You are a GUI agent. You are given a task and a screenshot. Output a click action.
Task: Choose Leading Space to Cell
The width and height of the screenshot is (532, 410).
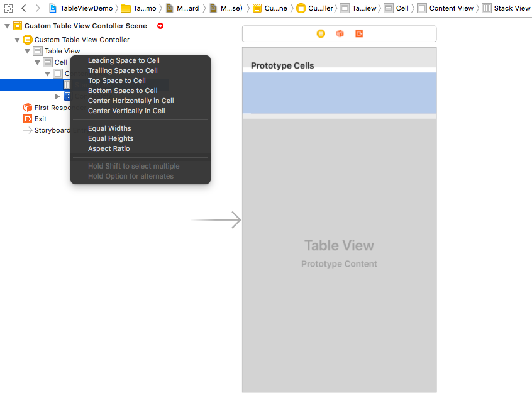123,60
